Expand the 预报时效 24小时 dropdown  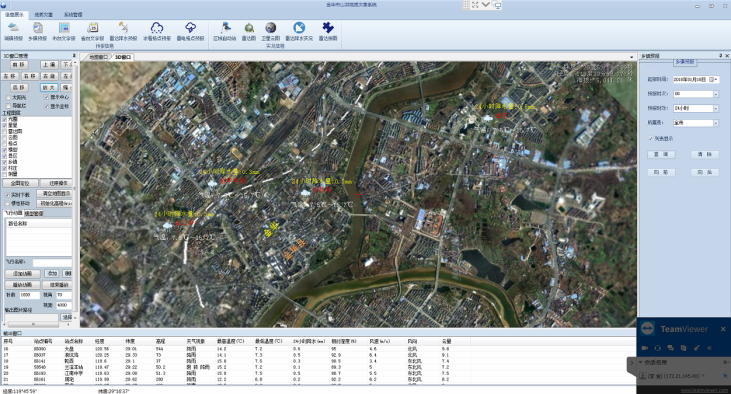(x=716, y=108)
